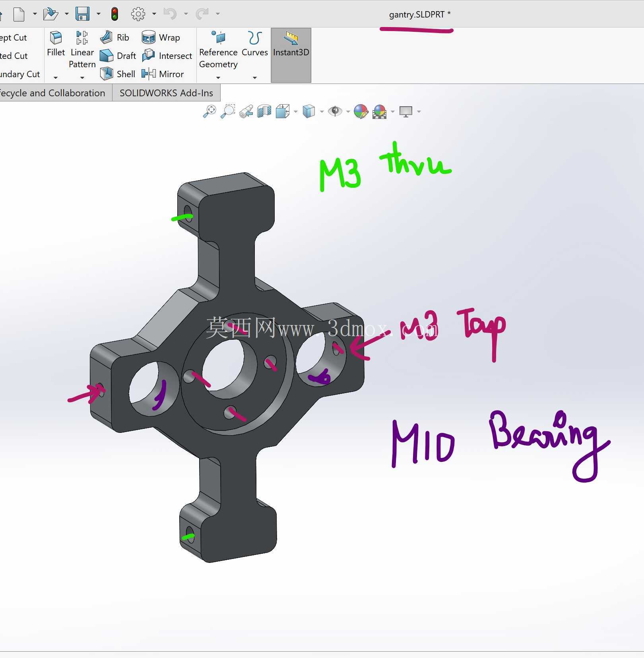Click the Zoom to Fit icon
Viewport: 644px width, 658px height.
209,111
